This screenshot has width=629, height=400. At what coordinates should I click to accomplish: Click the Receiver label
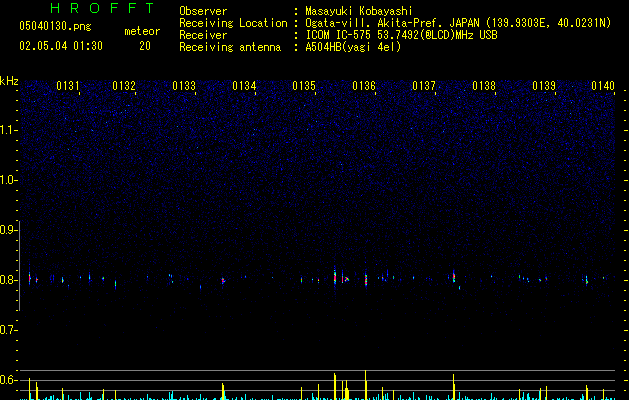[x=203, y=35]
